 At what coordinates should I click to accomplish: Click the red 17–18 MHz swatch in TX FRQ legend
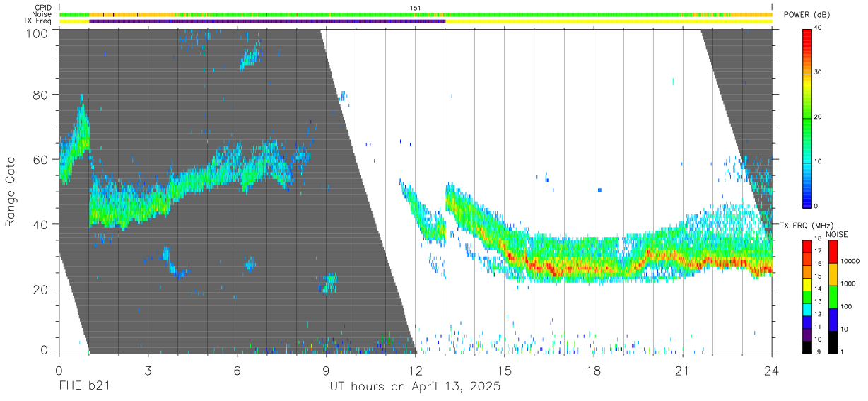point(807,246)
